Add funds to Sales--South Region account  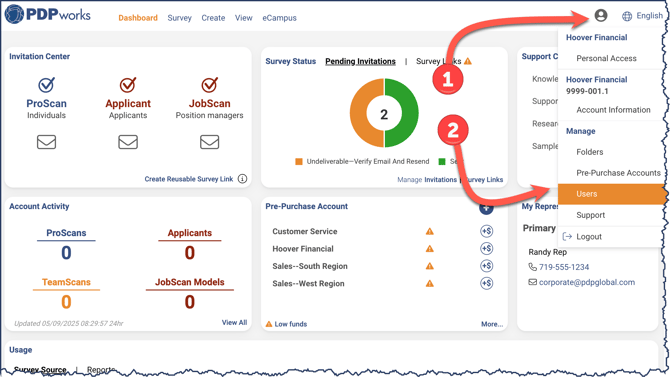coord(486,266)
